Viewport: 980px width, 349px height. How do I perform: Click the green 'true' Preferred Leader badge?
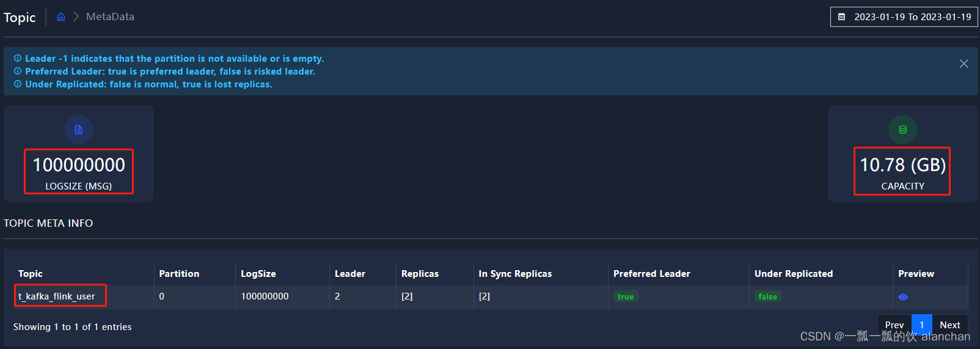(626, 296)
